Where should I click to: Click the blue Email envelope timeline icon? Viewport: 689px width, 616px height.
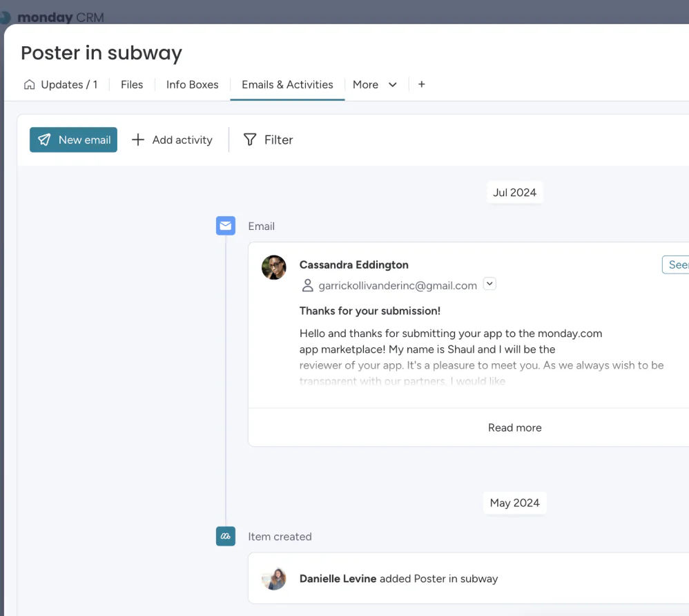click(x=226, y=226)
